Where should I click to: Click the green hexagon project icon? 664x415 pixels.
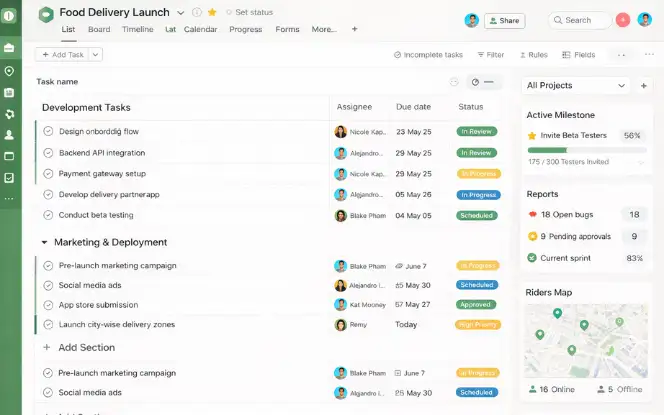coord(46,14)
